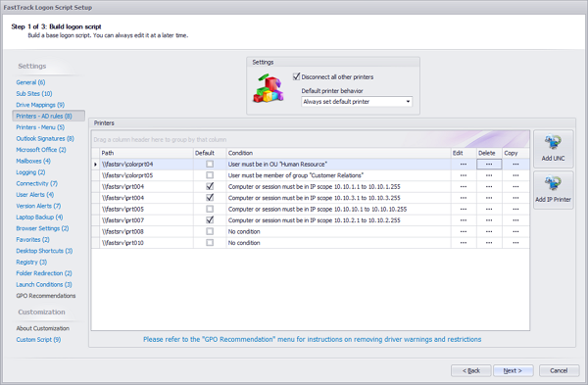Select \\fastsrv\prt010 path cell
The height and width of the screenshot is (385, 588).
(147, 243)
